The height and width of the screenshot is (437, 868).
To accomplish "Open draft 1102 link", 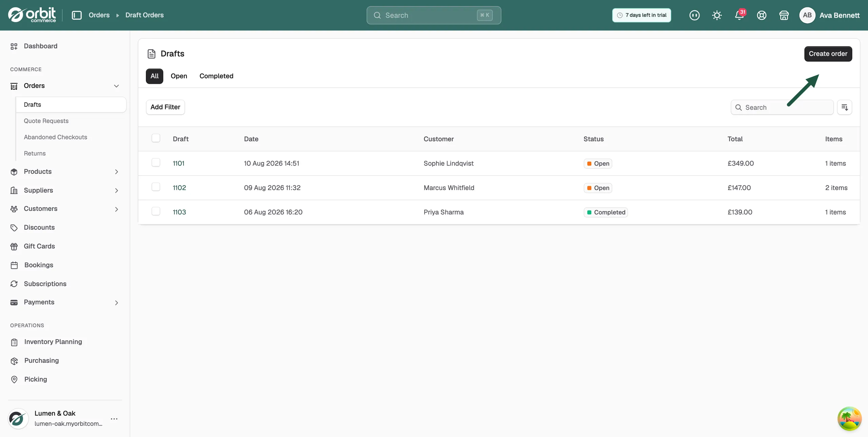I will pyautogui.click(x=179, y=188).
